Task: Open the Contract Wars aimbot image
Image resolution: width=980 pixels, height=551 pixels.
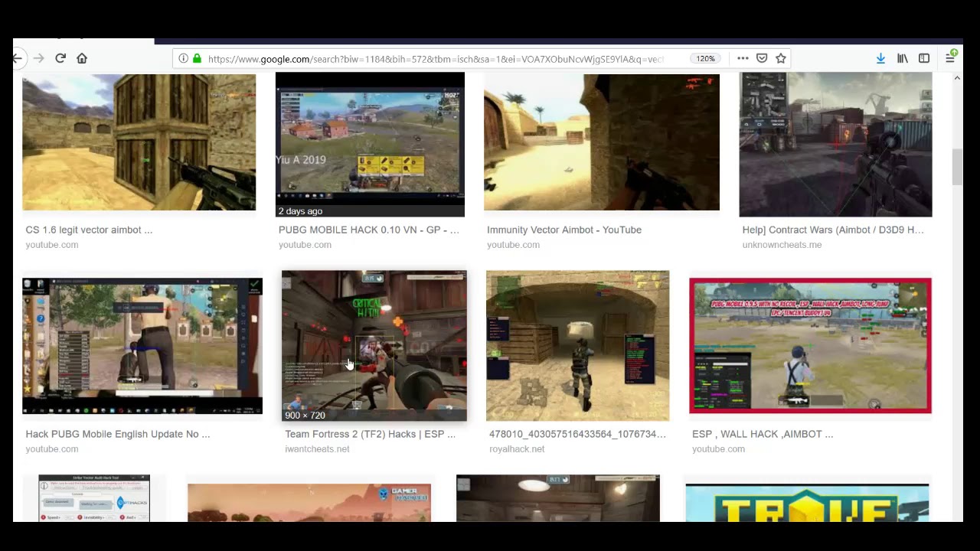Action: [x=835, y=145]
